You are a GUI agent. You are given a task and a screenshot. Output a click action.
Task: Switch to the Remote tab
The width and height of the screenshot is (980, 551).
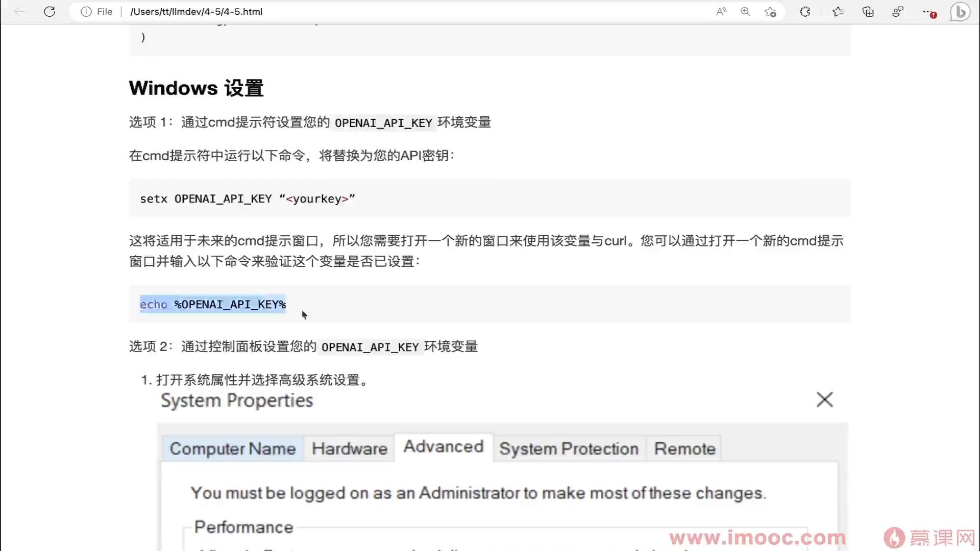tap(684, 448)
